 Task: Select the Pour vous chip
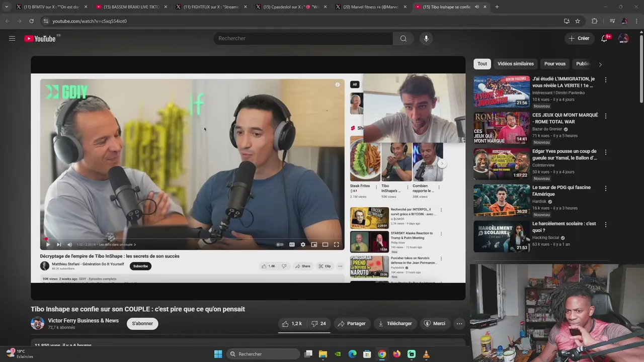tap(555, 64)
